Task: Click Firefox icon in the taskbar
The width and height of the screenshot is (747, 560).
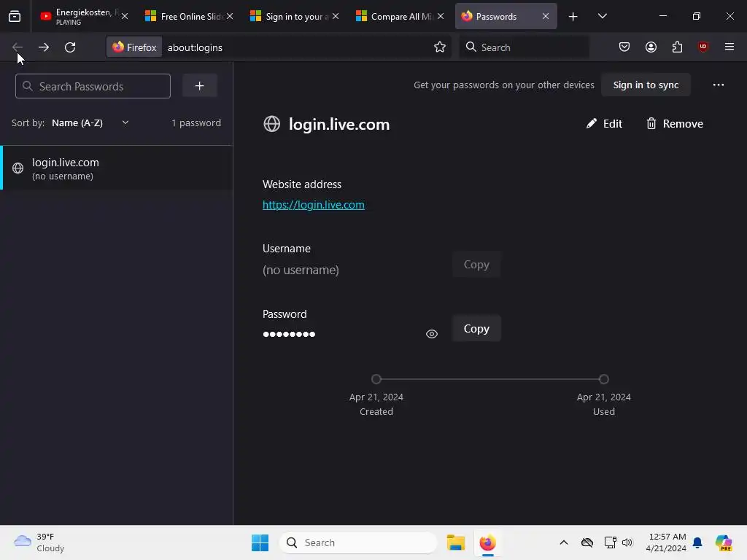Action: click(488, 542)
